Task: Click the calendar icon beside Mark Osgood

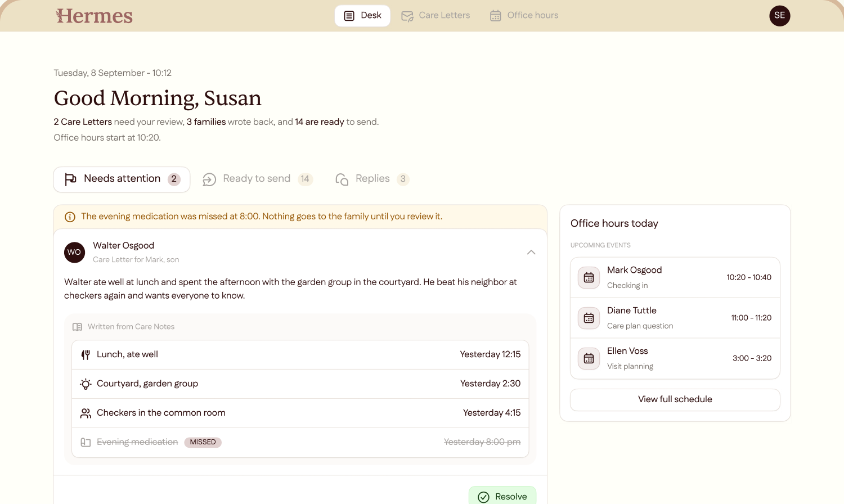Action: tap(589, 277)
